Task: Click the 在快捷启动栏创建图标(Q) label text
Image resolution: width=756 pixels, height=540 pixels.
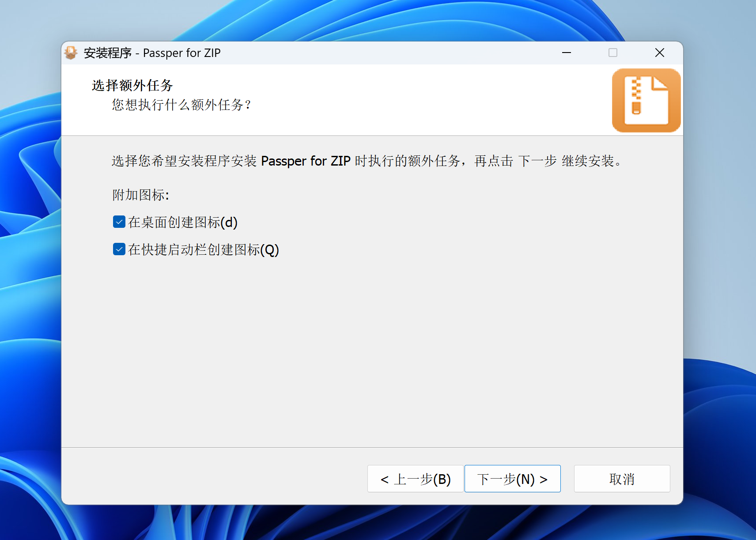Action: 204,250
